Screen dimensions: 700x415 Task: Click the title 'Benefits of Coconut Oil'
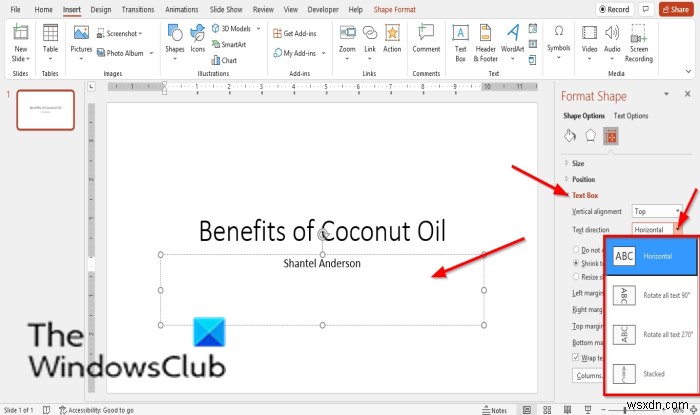pyautogui.click(x=322, y=231)
